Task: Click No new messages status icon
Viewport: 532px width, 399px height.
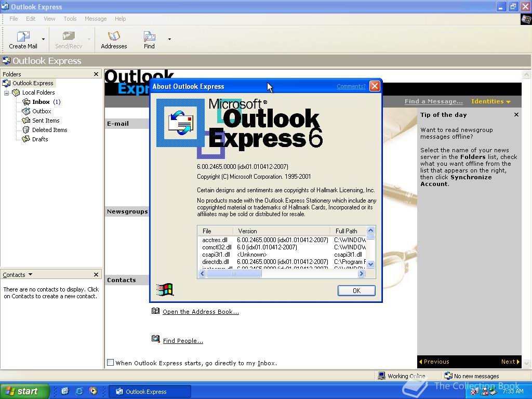Action: (448, 376)
